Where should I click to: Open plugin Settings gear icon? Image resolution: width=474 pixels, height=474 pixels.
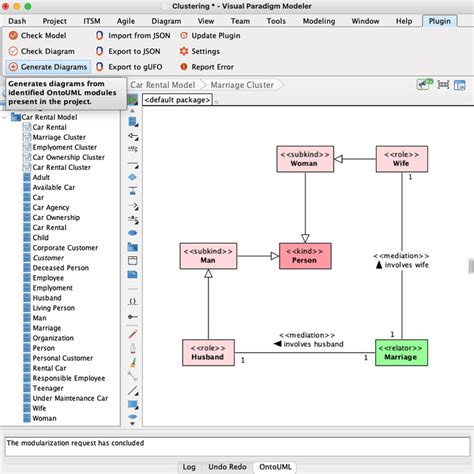pyautogui.click(x=184, y=51)
